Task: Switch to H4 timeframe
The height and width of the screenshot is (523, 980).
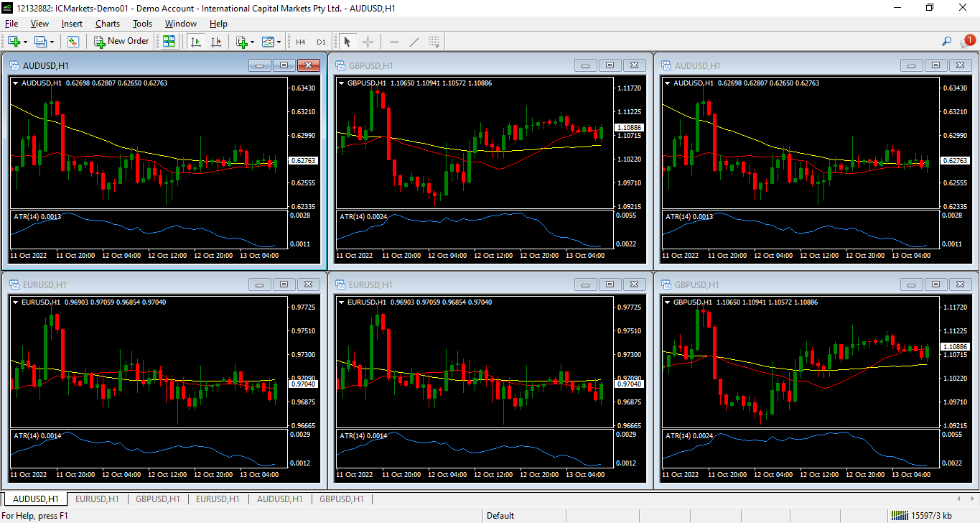Action: 300,42
